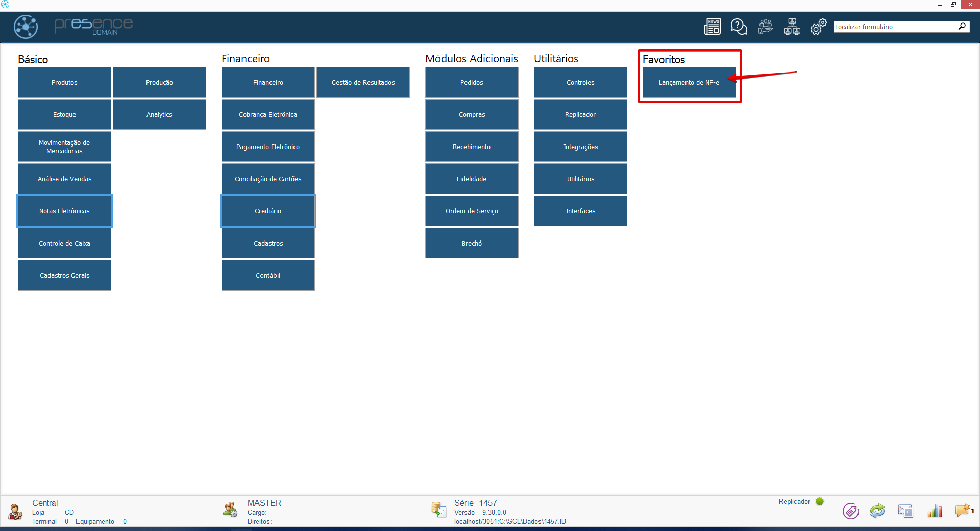The height and width of the screenshot is (531, 980).
Task: Open Cadastros Gerais tile
Action: coord(64,275)
